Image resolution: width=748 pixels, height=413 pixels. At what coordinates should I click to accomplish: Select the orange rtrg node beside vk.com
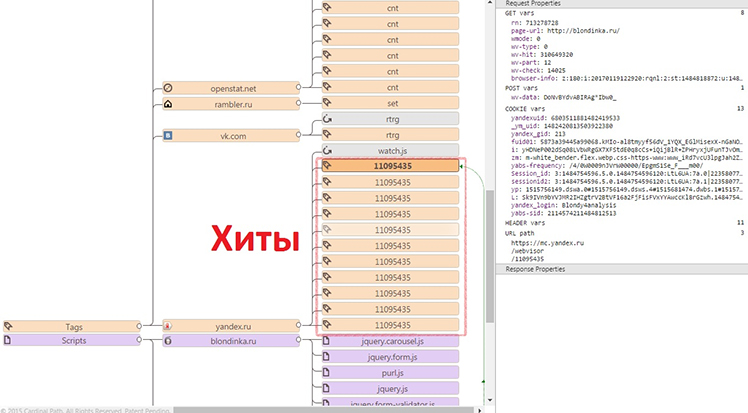pyautogui.click(x=390, y=135)
